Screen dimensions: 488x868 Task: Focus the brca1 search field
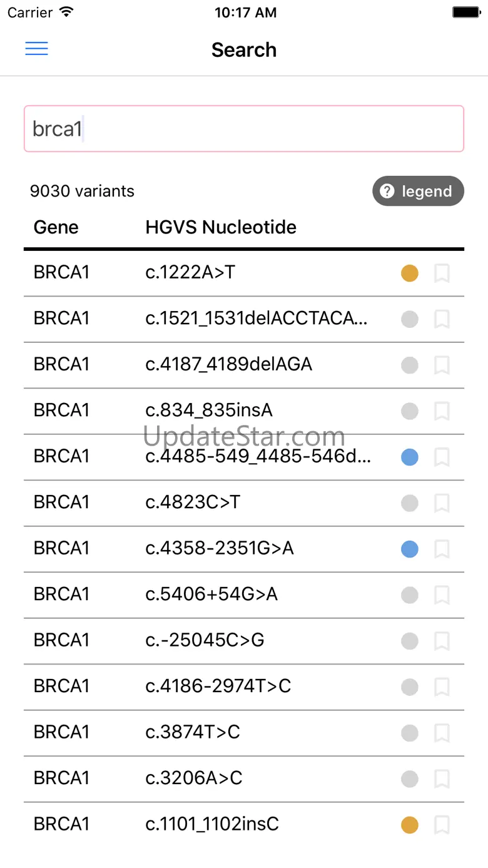point(244,129)
